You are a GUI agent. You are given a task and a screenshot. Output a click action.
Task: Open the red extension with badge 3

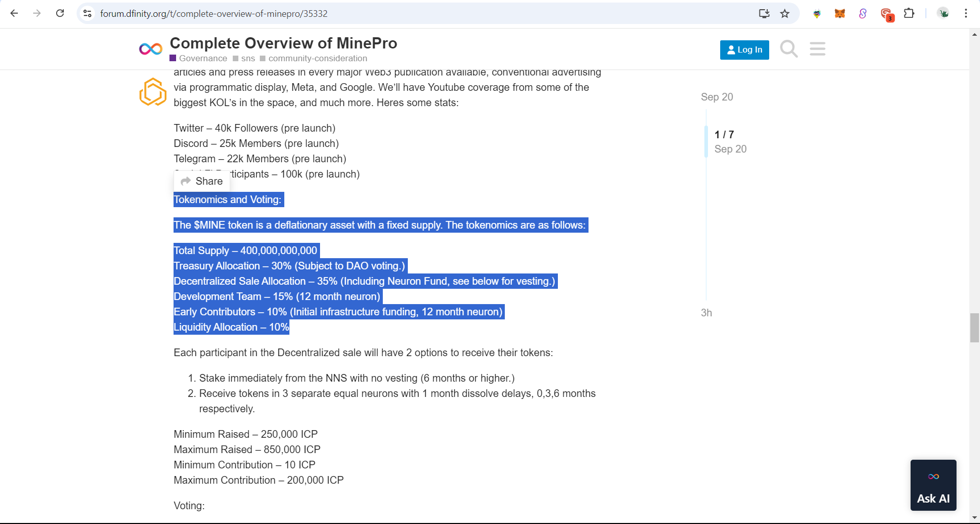887,14
